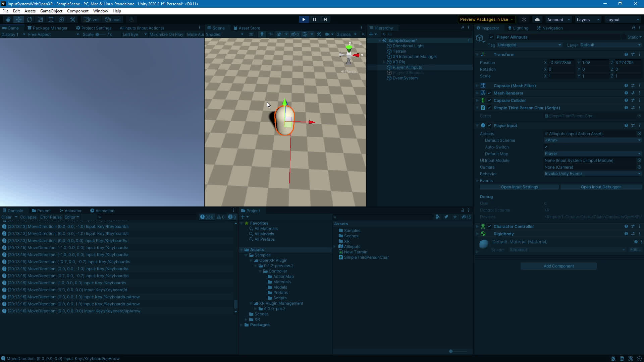The height and width of the screenshot is (362, 644).
Task: Select the Rect transform tool
Action: [x=51, y=19]
